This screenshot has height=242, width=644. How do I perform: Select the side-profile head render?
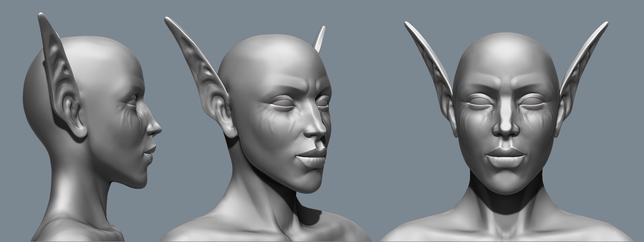click(x=93, y=127)
